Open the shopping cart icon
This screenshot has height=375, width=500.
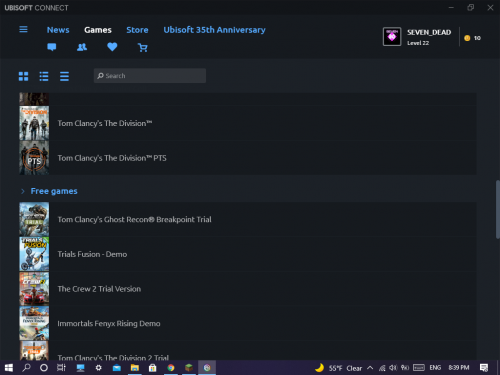click(x=143, y=48)
